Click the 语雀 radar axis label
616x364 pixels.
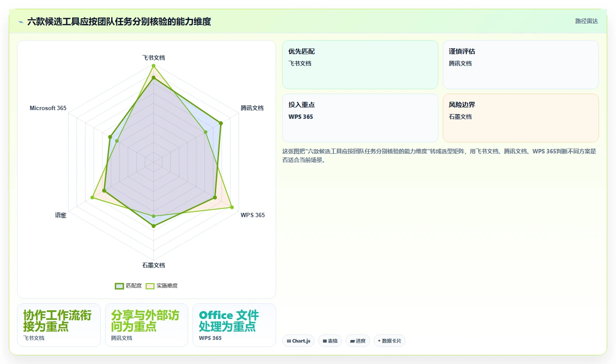60,215
